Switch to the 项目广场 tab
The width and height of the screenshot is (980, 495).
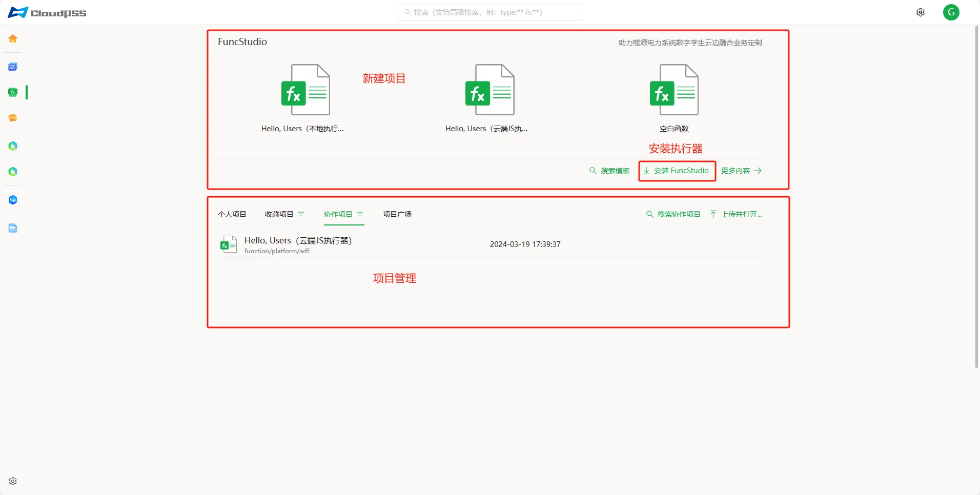pyautogui.click(x=397, y=214)
